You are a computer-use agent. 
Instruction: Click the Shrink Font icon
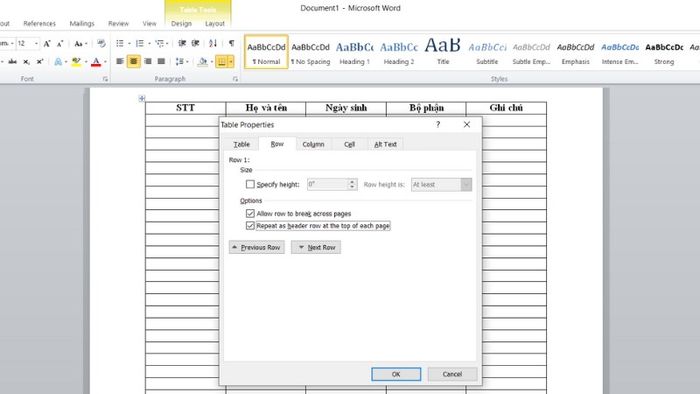(x=60, y=43)
